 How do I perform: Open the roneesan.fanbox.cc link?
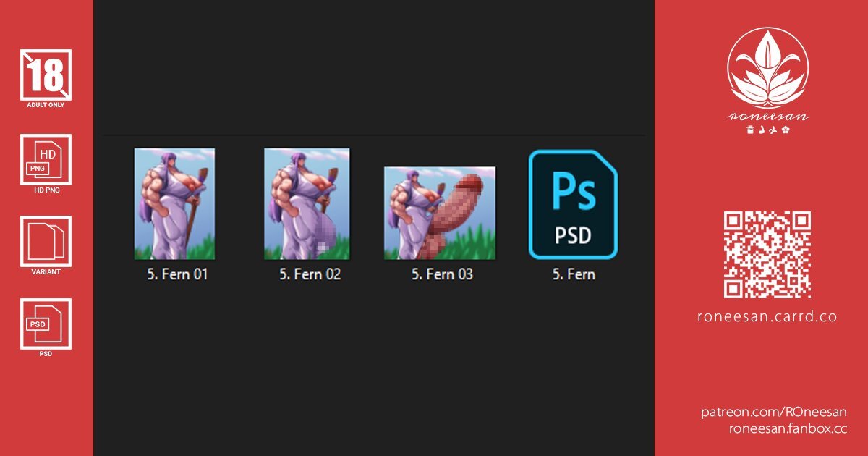tap(788, 428)
